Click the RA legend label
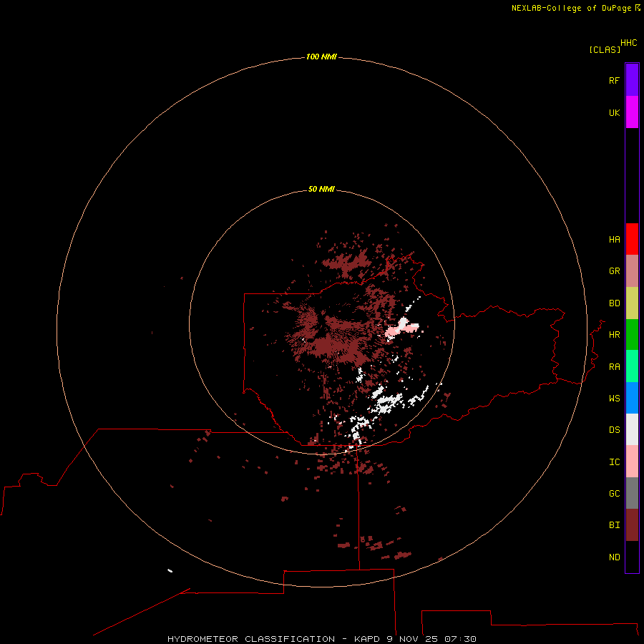The width and height of the screenshot is (644, 644). click(x=614, y=367)
